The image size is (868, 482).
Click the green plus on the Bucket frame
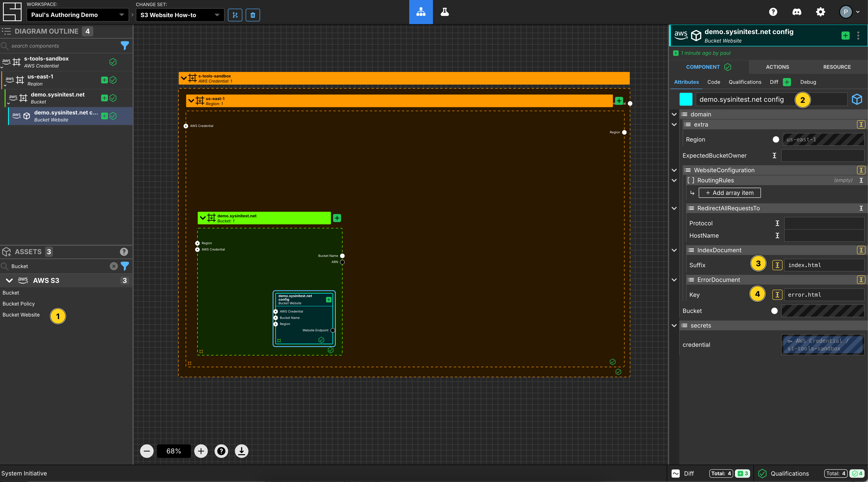pyautogui.click(x=337, y=218)
